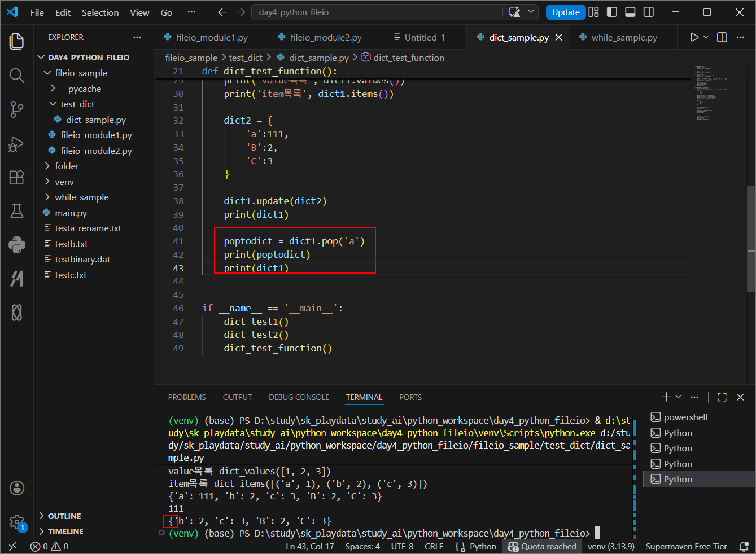This screenshot has height=554, width=756.
Task: Open the Manage gear menu
Action: [17, 522]
